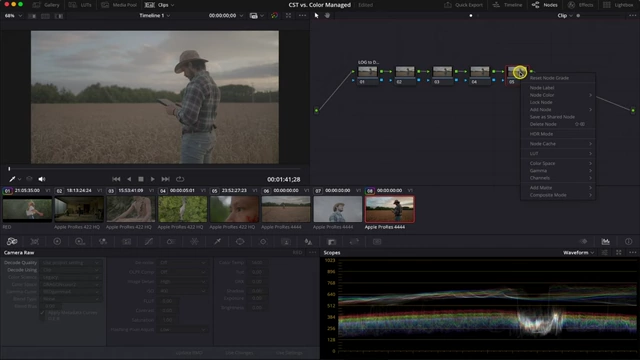Open the RGB Mixer palette
The height and width of the screenshot is (360, 640).
pos(103,242)
